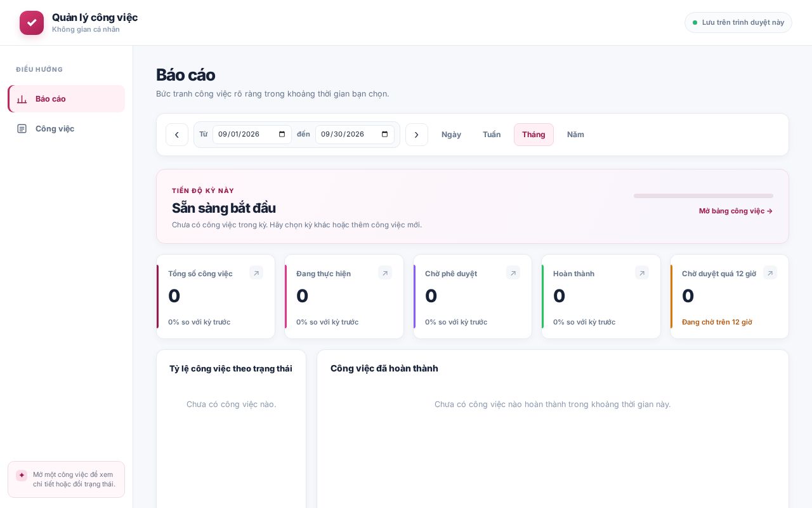Screen dimensions: 812x508
Task: Open the Công việc navigation item
Action: click(x=66, y=129)
